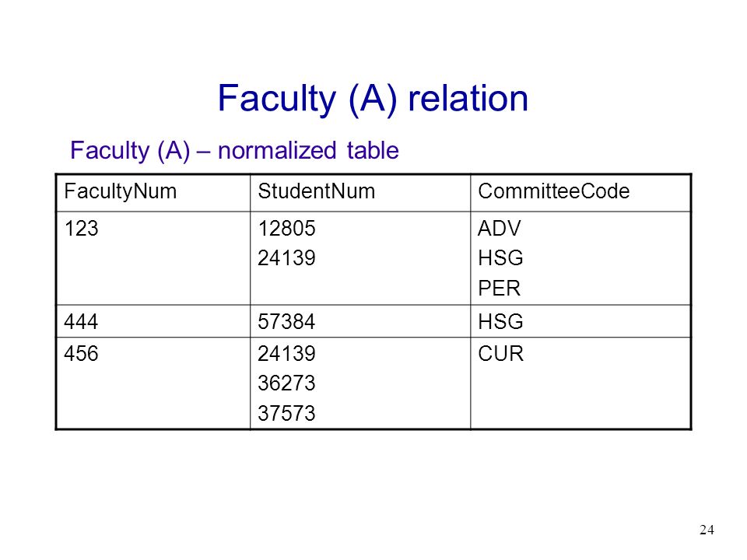Select the subtitle Faculty (A) – normalized table
Image resolution: width=747 pixels, height=560 pixels.
point(234,150)
